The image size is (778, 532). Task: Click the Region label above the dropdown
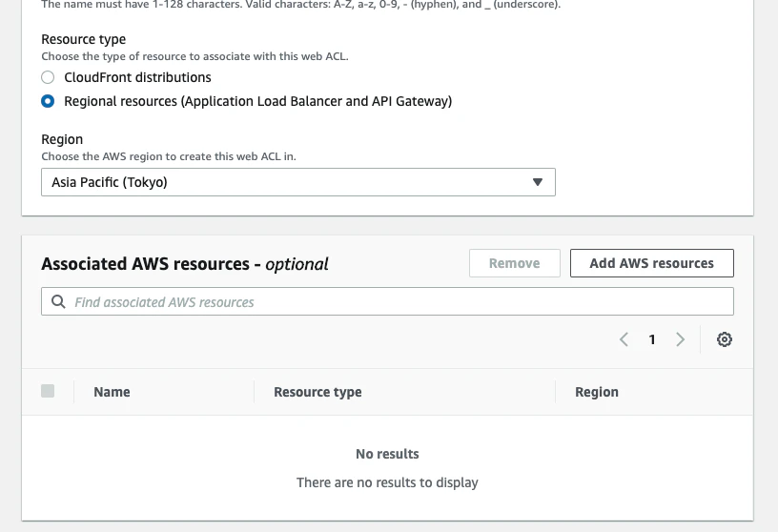(62, 139)
